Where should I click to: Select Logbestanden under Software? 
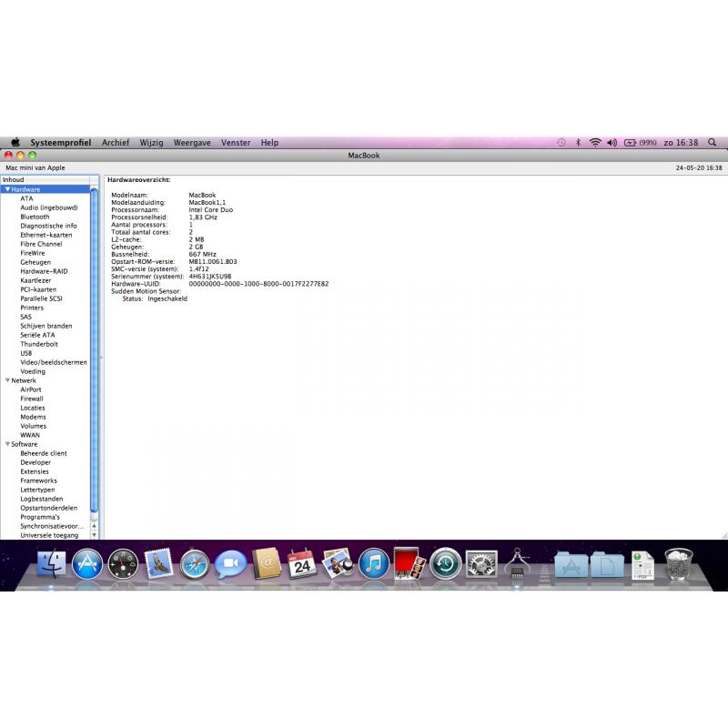[42, 499]
